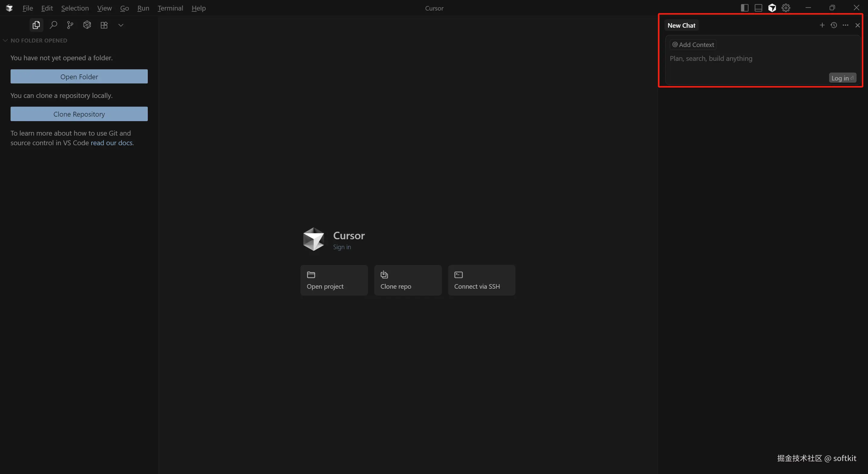Expand additional views chevron in sidebar
Image resolution: width=868 pixels, height=474 pixels.
pyautogui.click(x=121, y=25)
